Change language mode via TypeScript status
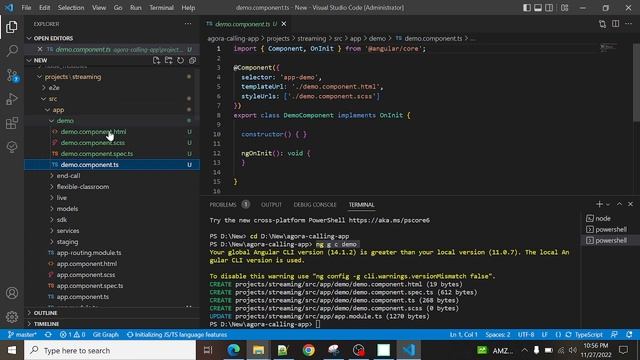The height and width of the screenshot is (360, 640). pos(588,335)
